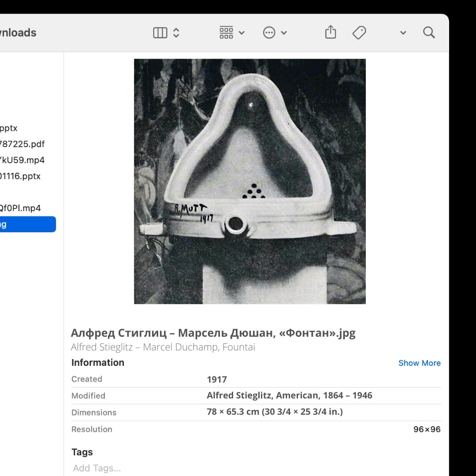This screenshot has width=476, height=476.
Task: Click the Resolution label
Action: pyautogui.click(x=92, y=429)
